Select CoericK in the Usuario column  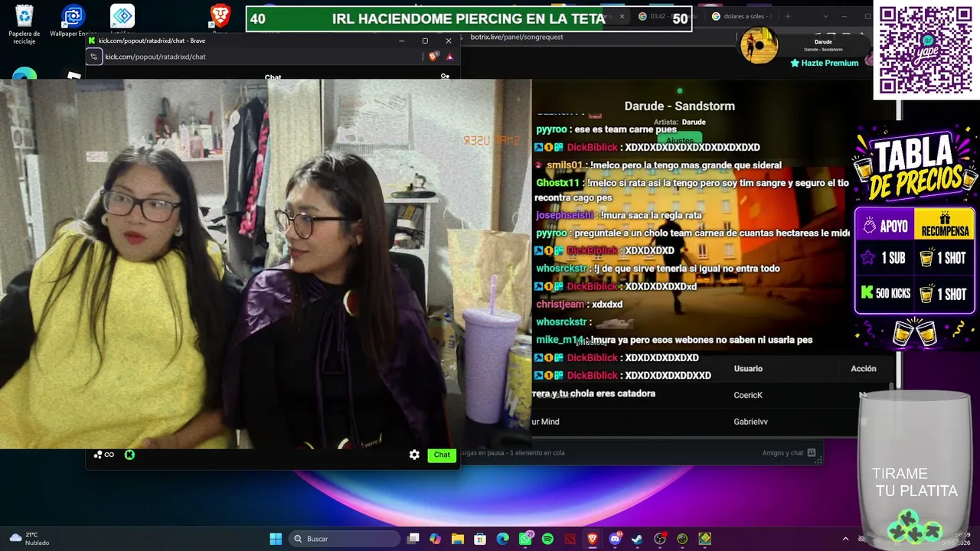coord(748,396)
